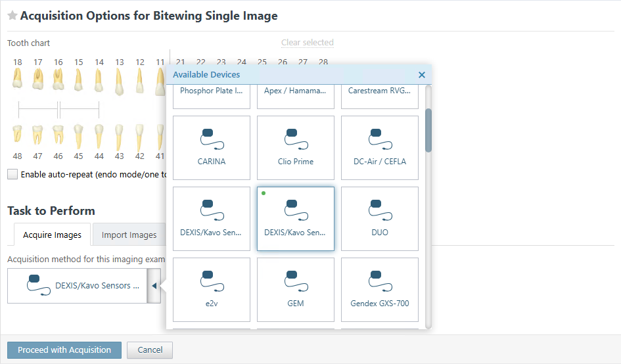This screenshot has width=621, height=364.
Task: Select upper tooth 17 in chart
Action: tap(37, 79)
